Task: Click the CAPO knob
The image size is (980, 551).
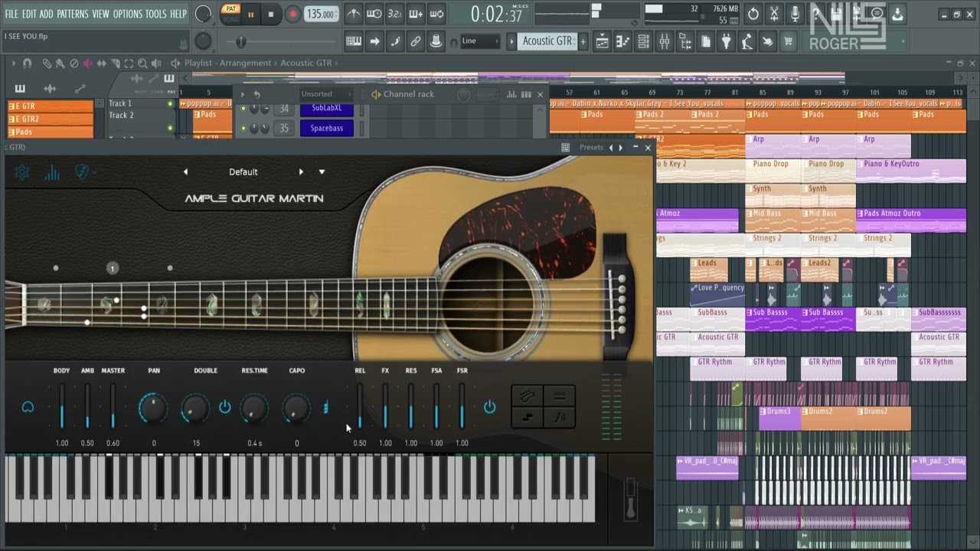Action: click(x=296, y=409)
